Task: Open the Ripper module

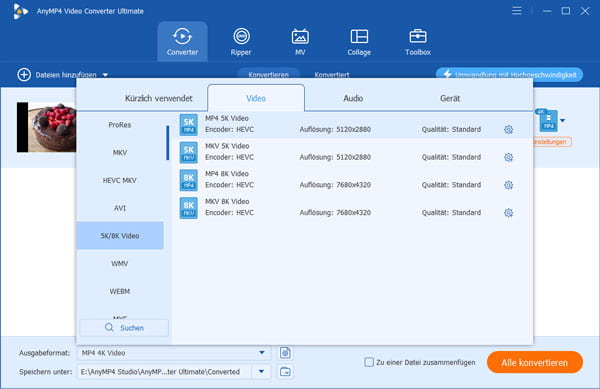Action: point(241,41)
